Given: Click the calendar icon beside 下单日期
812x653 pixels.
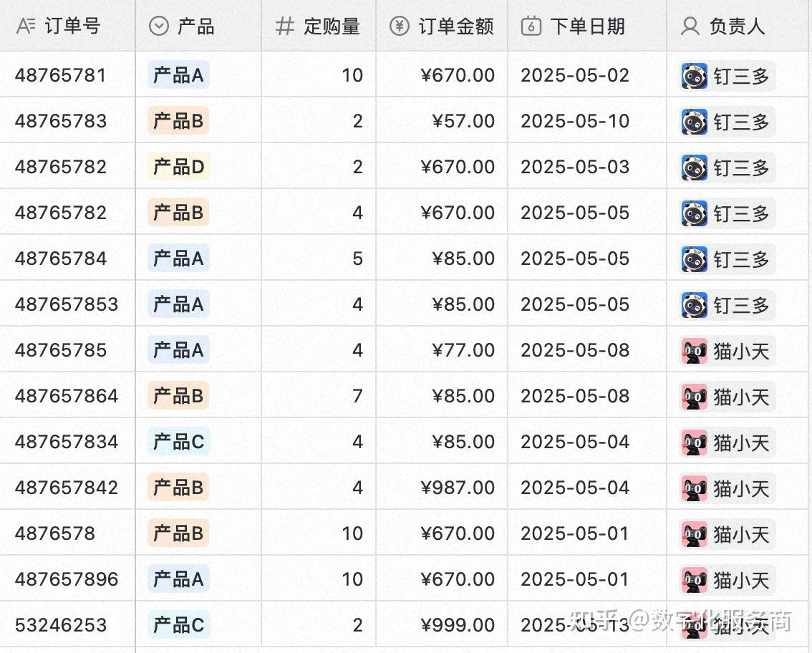Looking at the screenshot, I should tap(531, 25).
